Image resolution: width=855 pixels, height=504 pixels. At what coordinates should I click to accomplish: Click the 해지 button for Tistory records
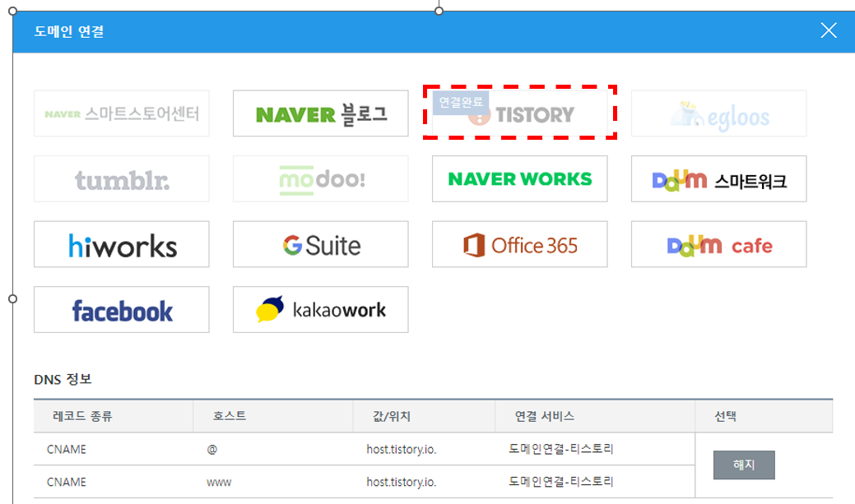click(x=744, y=465)
